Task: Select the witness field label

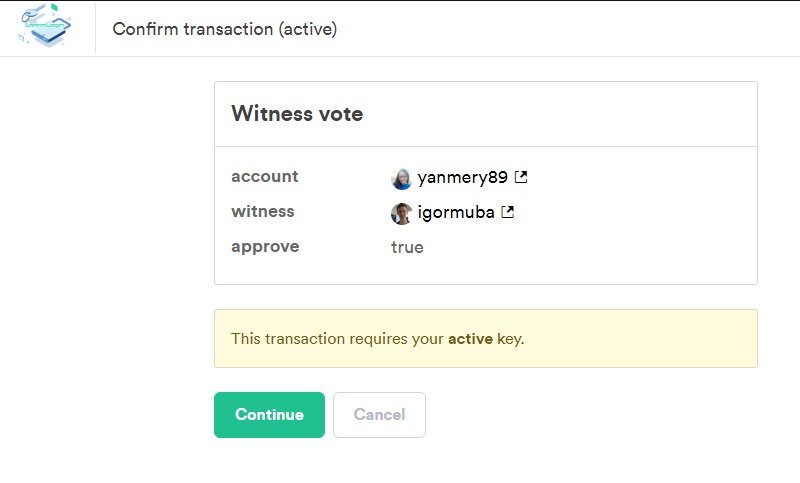Action: 263,211
